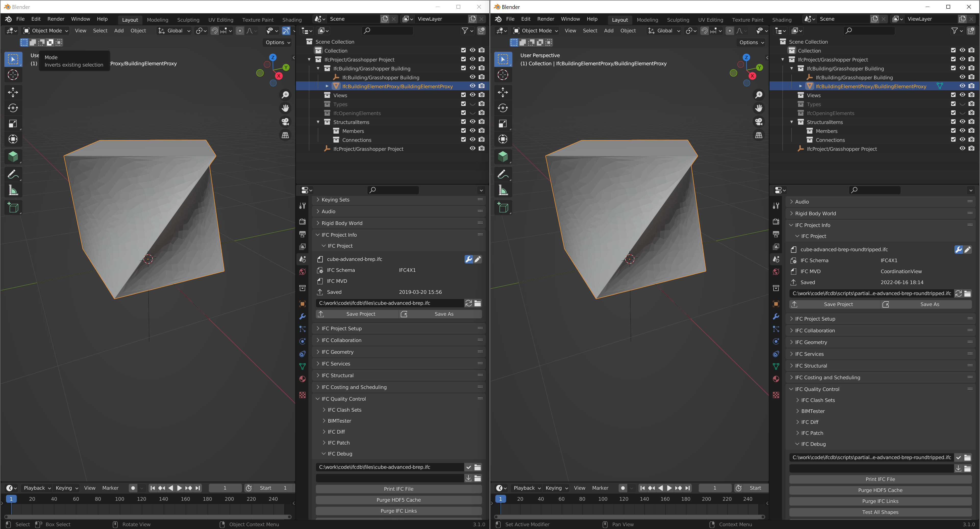Click Purge IFC Links in left window
The image size is (980, 529).
pos(399,511)
